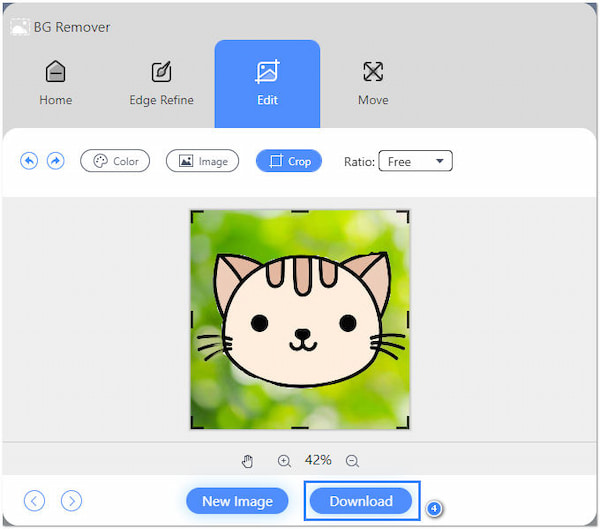Viewport: 600px width, 529px height.
Task: Click the BG Remover app logo
Action: [x=19, y=27]
